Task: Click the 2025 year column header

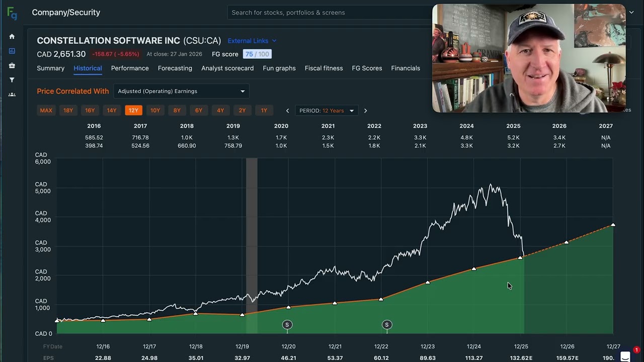Action: [x=513, y=126]
